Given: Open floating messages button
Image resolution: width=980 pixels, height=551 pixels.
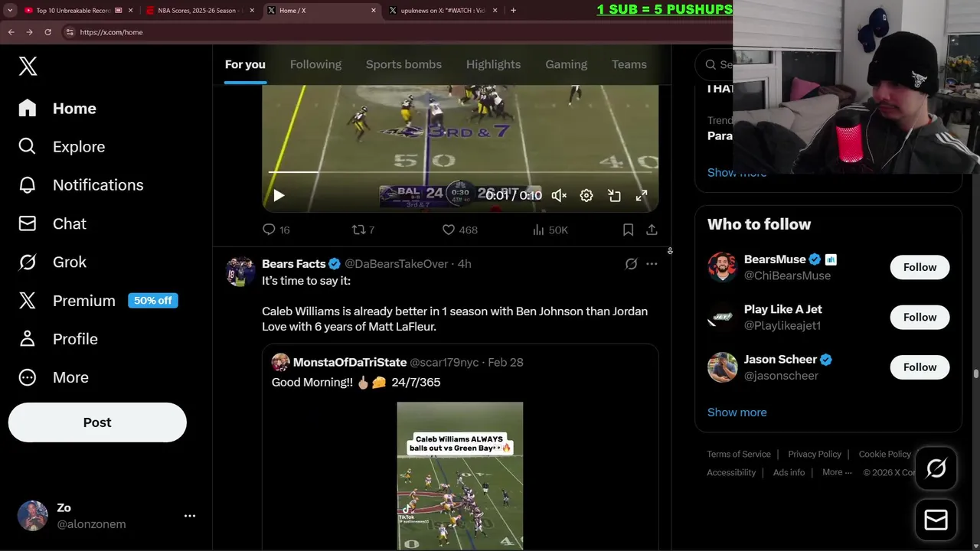Looking at the screenshot, I should 936,520.
